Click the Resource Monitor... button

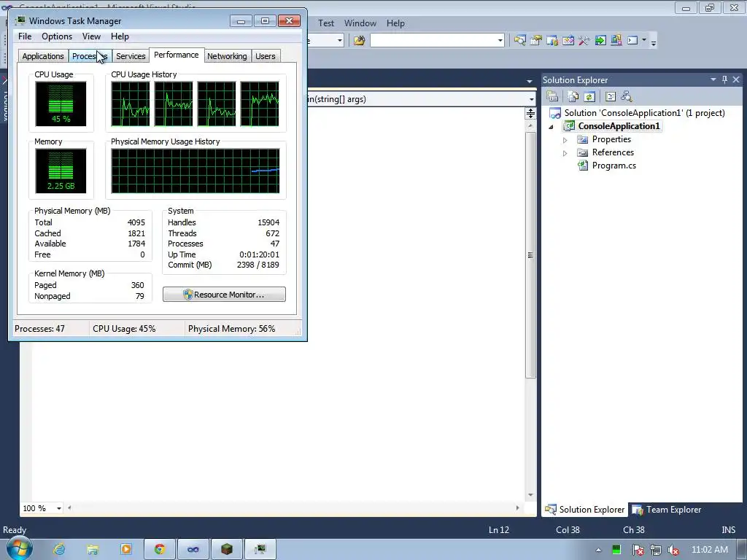224,295
